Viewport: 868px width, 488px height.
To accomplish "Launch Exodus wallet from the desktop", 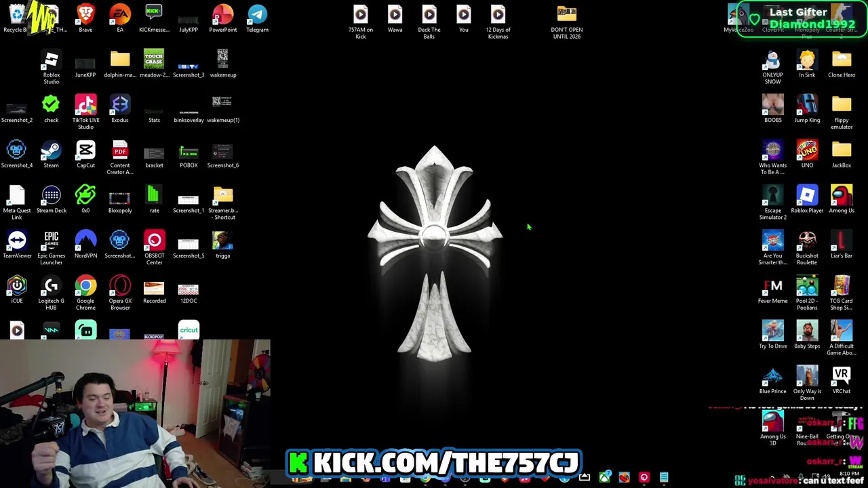I will tap(120, 108).
